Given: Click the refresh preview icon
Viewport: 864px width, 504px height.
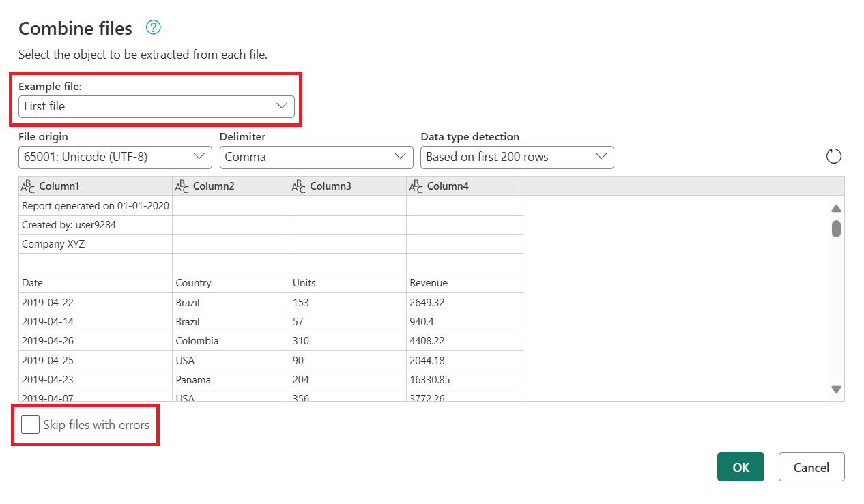Looking at the screenshot, I should [833, 155].
